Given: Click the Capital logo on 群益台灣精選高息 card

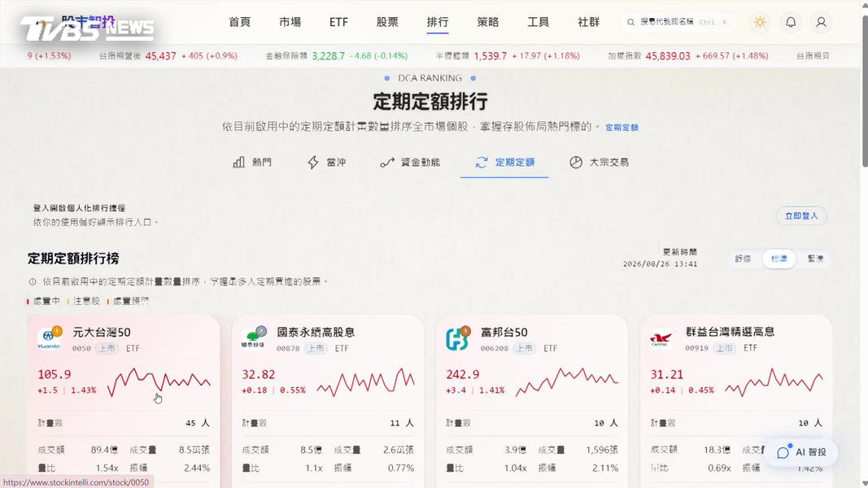Looking at the screenshot, I should coord(661,338).
